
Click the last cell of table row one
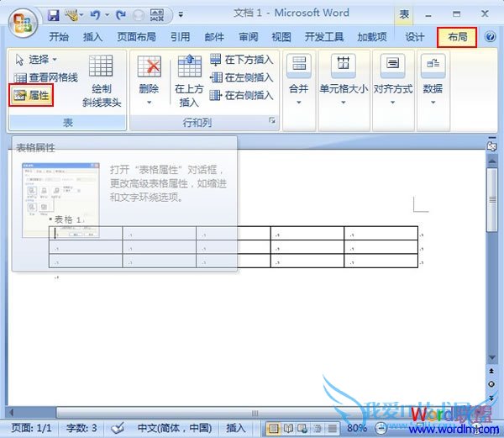pos(381,234)
